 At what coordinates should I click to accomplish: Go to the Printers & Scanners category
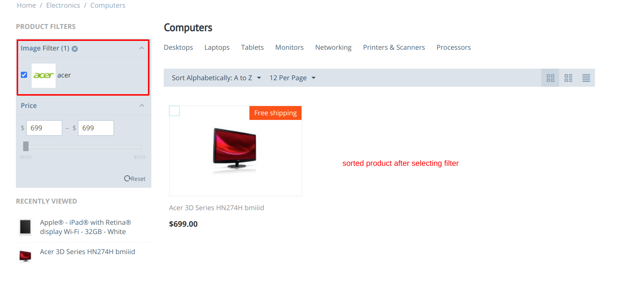(394, 47)
